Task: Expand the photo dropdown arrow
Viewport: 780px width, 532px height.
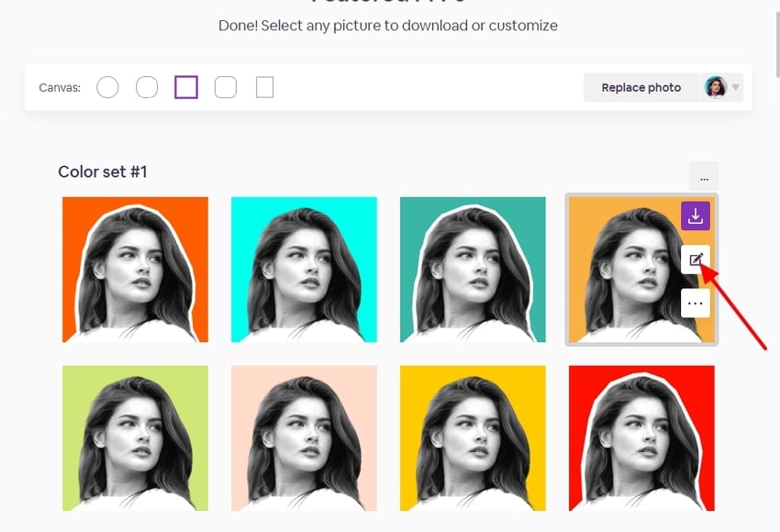Action: click(x=735, y=87)
